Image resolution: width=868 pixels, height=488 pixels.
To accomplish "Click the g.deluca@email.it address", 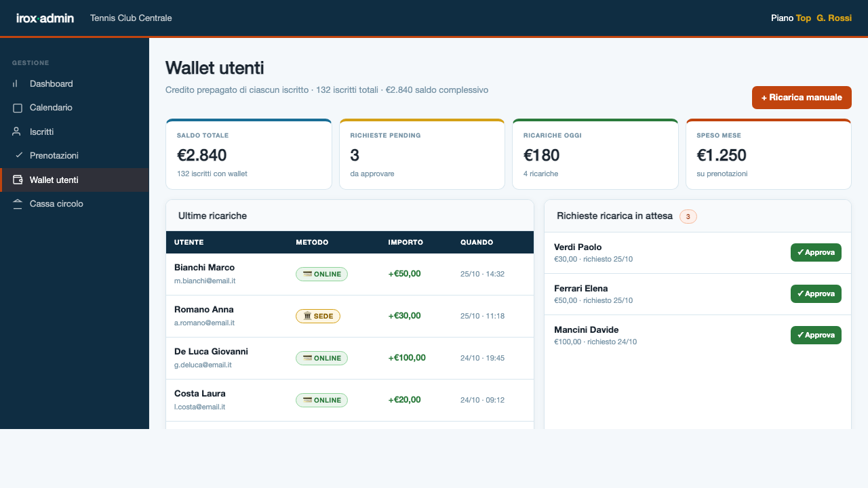I will [203, 365].
